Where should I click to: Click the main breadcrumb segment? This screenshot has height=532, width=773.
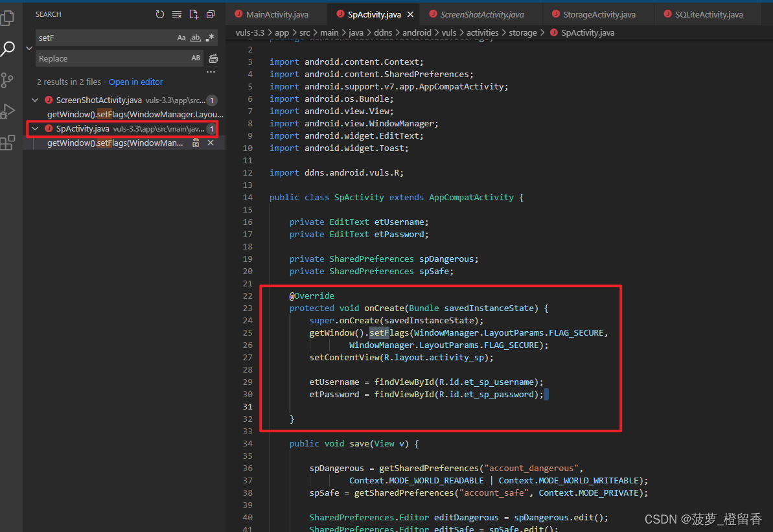tap(329, 32)
